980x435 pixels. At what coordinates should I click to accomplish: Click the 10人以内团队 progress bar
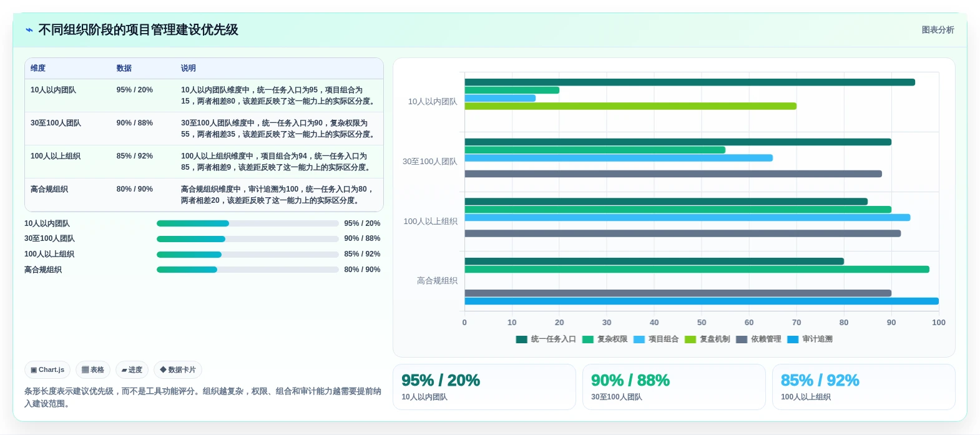[x=247, y=223]
